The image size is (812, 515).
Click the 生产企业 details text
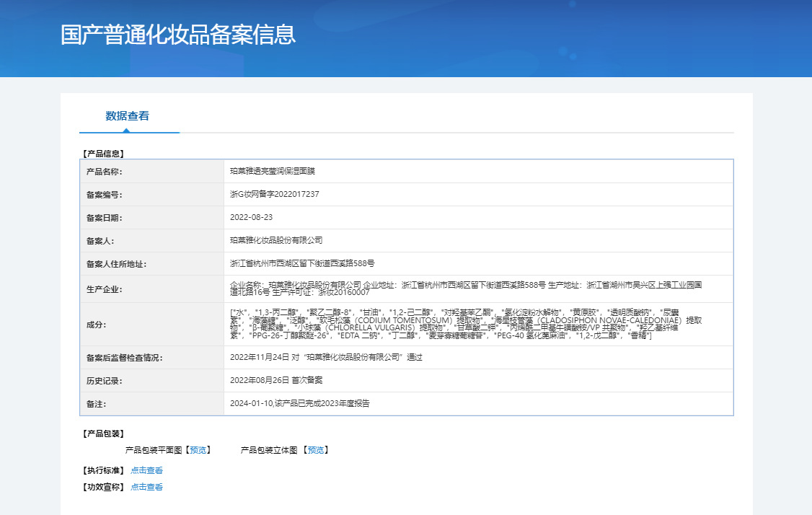pos(466,289)
